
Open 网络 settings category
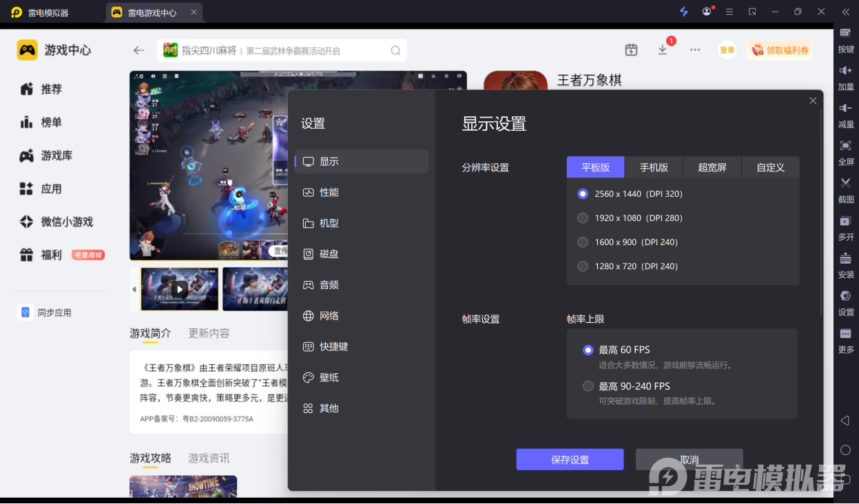coord(361,316)
